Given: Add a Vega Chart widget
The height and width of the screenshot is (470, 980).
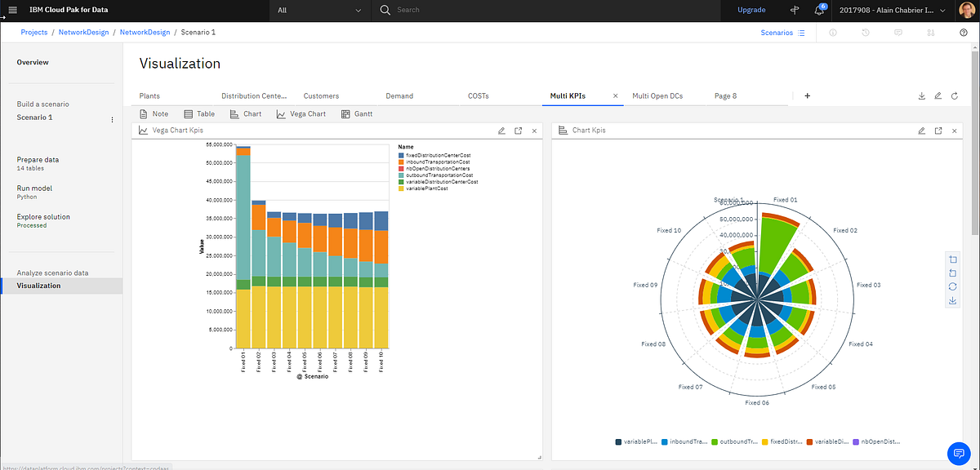Looking at the screenshot, I should click(x=301, y=113).
